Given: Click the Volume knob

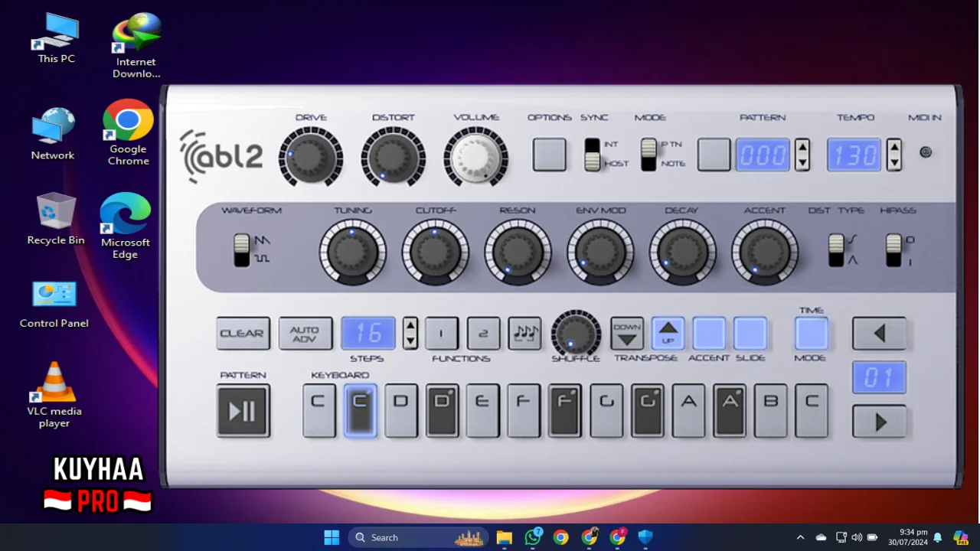Looking at the screenshot, I should (x=476, y=157).
